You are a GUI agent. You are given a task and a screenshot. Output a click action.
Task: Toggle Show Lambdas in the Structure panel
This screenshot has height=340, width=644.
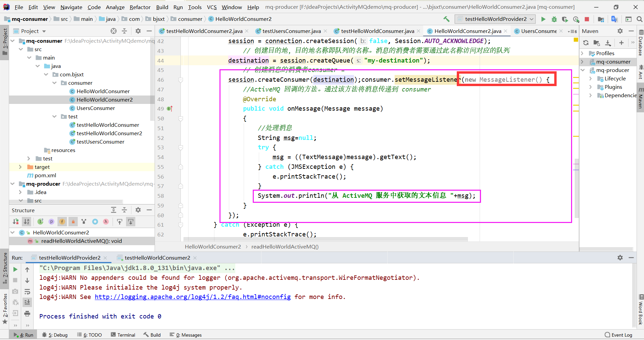106,221
